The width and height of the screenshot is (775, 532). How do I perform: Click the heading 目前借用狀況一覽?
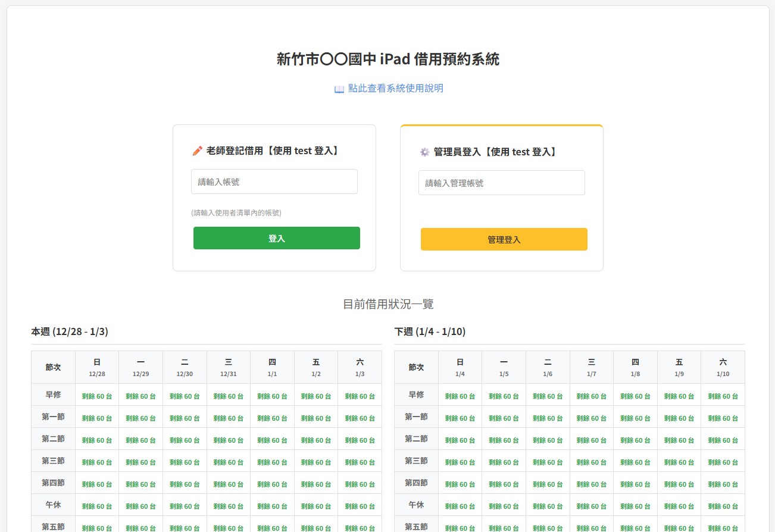tap(388, 304)
